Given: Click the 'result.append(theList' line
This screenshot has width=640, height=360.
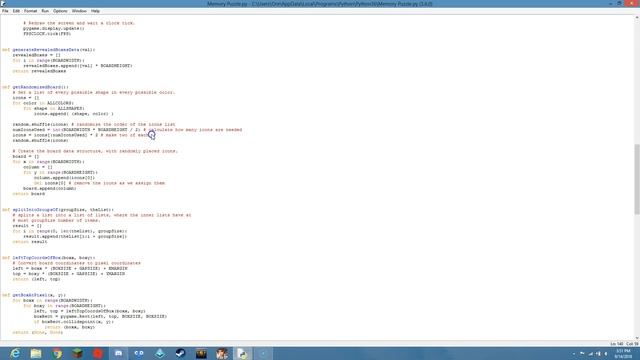Looking at the screenshot, I should [75, 236].
